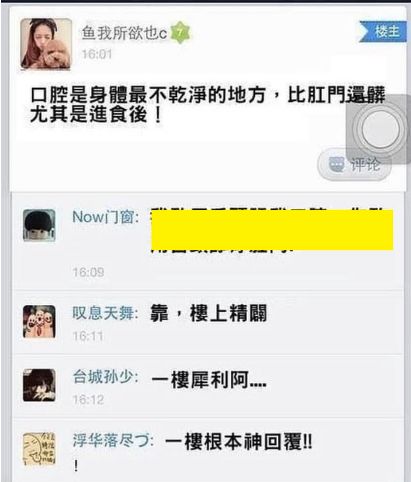
Task: Select the 楼主 ribbon tag
Action: click(x=383, y=31)
